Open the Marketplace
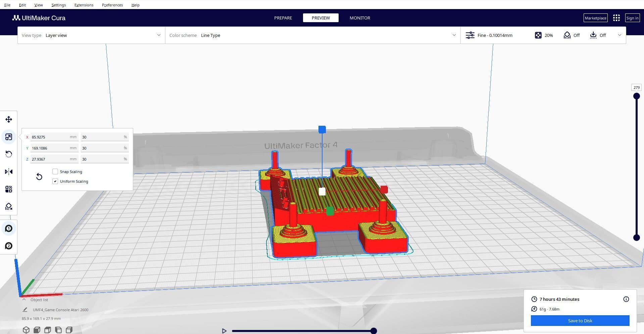 595,18
